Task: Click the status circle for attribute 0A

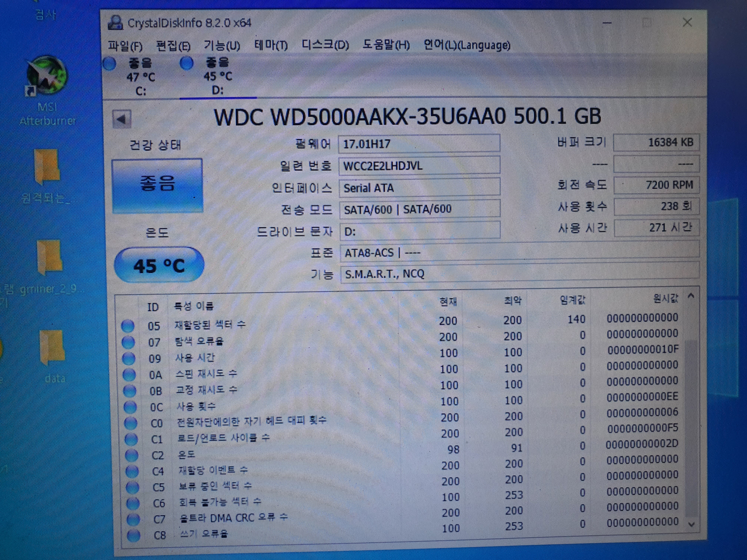Action: pos(129,375)
